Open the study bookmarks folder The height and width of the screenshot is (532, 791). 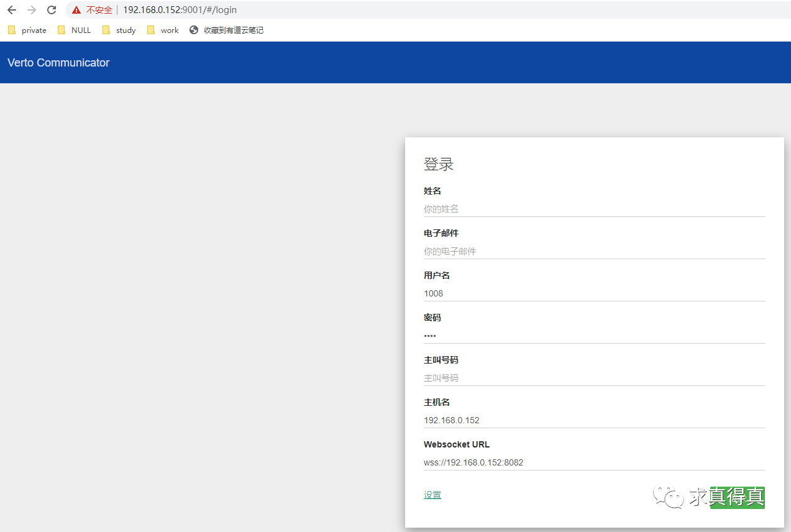pos(119,30)
